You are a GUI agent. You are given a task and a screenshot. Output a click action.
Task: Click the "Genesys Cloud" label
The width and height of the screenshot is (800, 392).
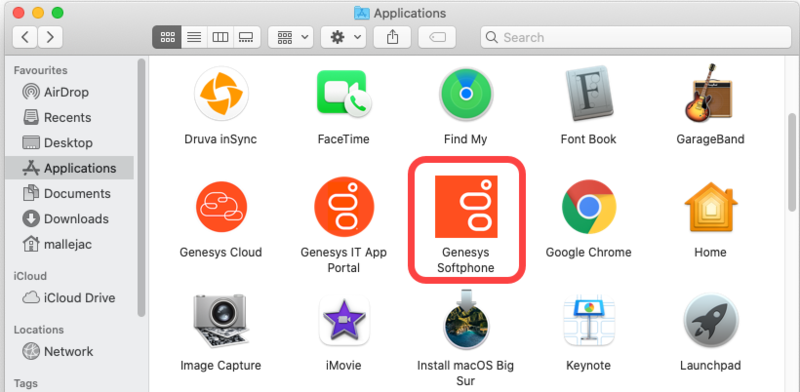pos(220,252)
